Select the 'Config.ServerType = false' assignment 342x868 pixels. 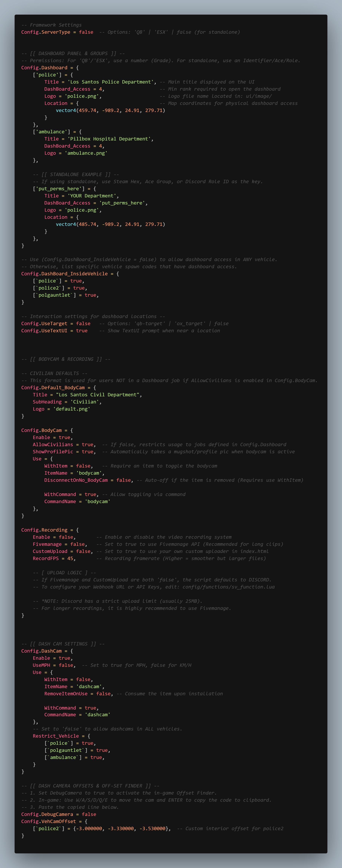57,32
